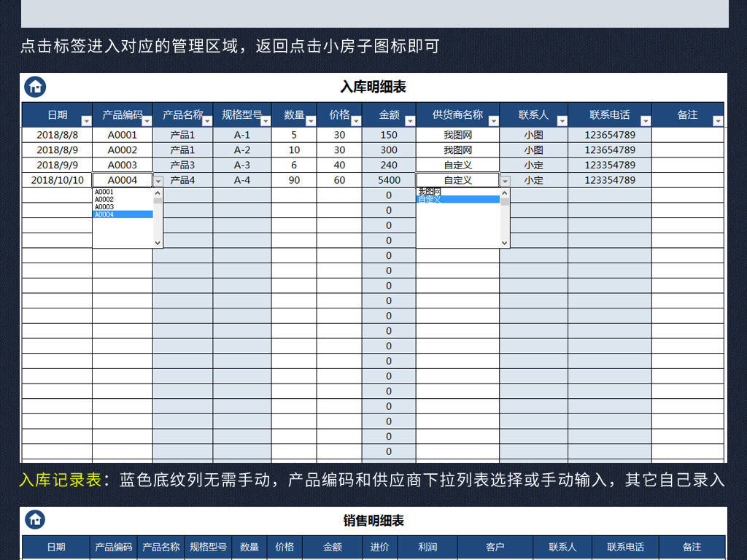Click the quantity cell showing 90
The height and width of the screenshot is (560, 747).
(x=294, y=181)
